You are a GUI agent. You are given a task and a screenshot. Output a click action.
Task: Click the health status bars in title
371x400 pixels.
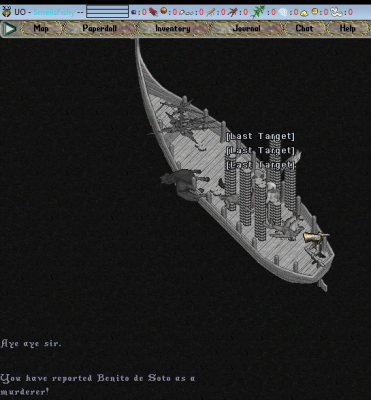tap(107, 12)
